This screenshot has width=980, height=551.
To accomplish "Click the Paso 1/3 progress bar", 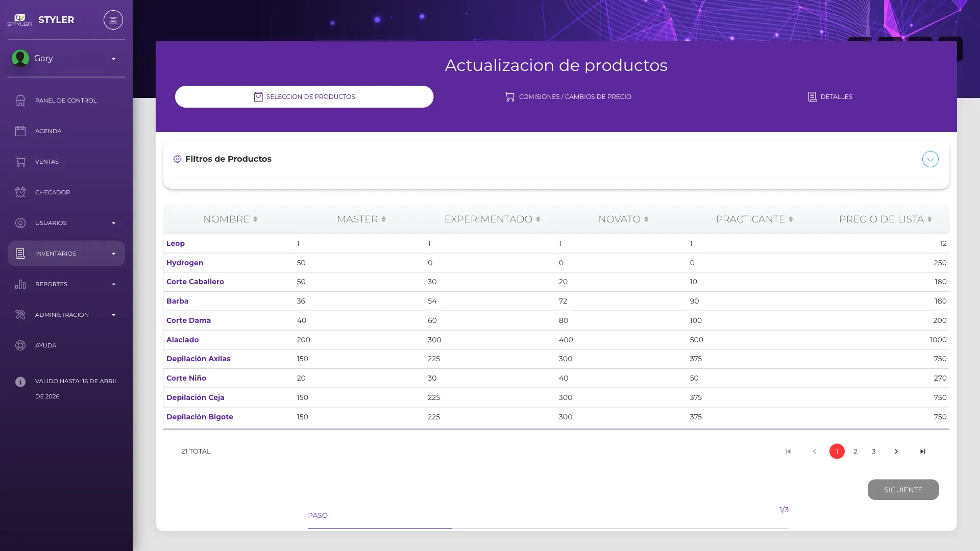I will (x=548, y=528).
